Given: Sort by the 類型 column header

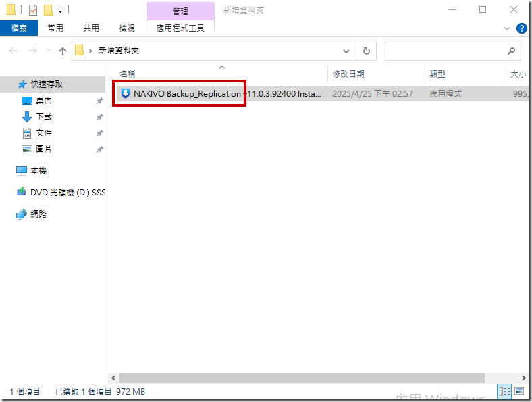Looking at the screenshot, I should pyautogui.click(x=437, y=74).
